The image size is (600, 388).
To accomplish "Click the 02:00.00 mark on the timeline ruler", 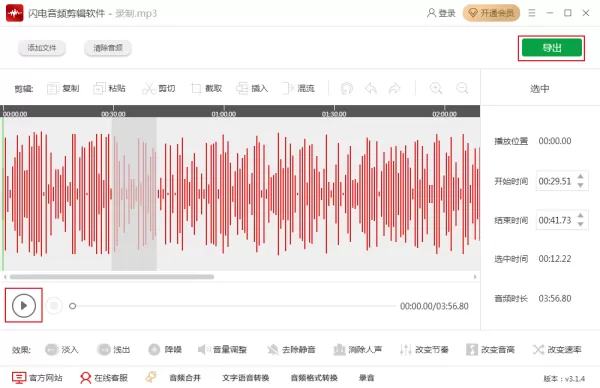I will coord(444,114).
